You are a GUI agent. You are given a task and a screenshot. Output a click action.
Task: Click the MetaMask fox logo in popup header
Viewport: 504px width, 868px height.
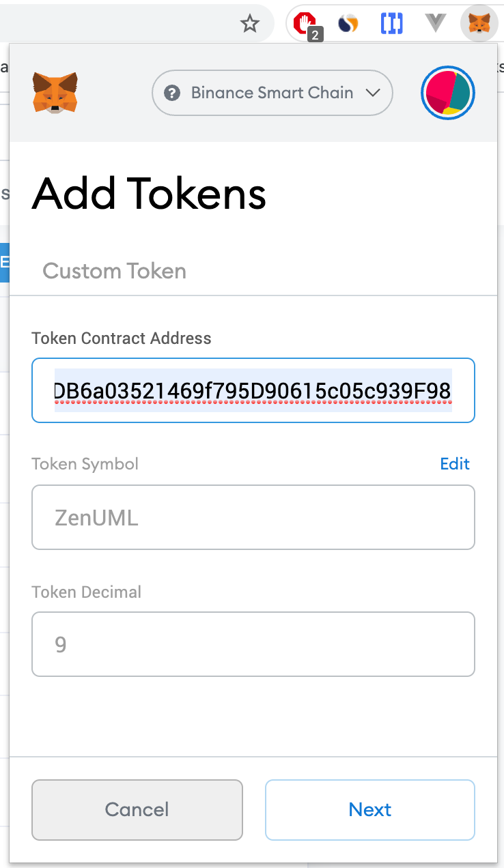pyautogui.click(x=55, y=93)
